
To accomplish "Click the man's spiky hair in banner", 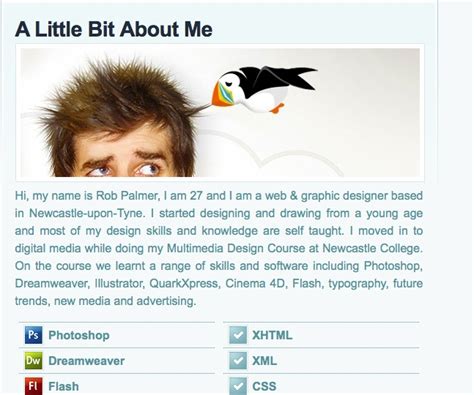I will click(117, 97).
